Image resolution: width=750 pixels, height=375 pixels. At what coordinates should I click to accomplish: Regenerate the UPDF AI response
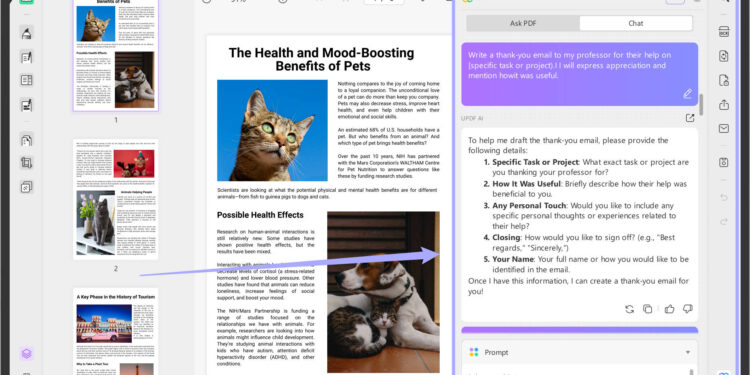[x=629, y=309]
